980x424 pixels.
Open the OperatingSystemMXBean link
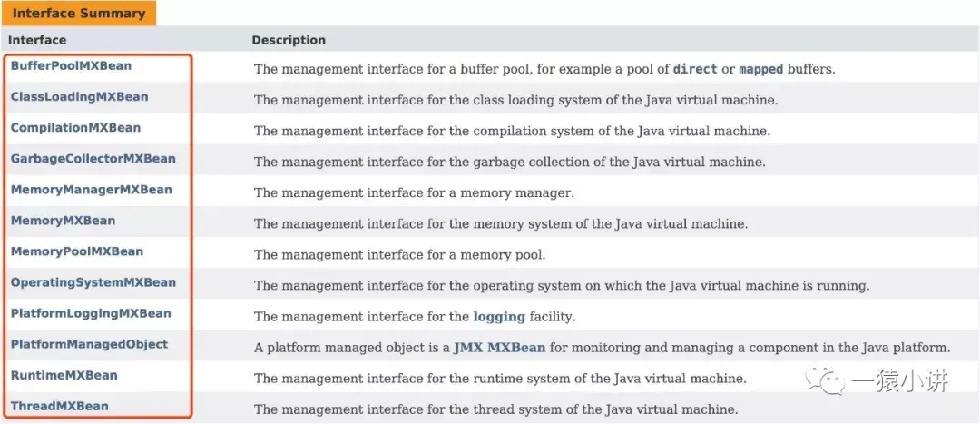pos(93,282)
